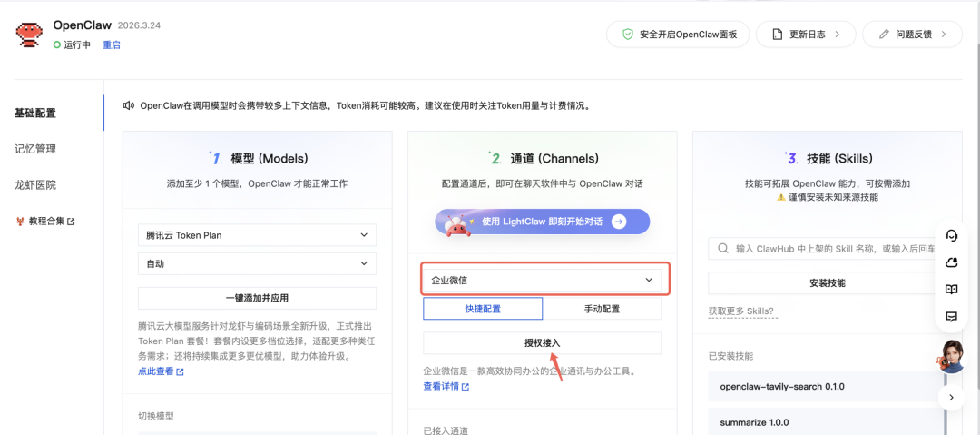The image size is (980, 435).
Task: Switch to 记忆管理 sidebar item
Action: click(35, 149)
